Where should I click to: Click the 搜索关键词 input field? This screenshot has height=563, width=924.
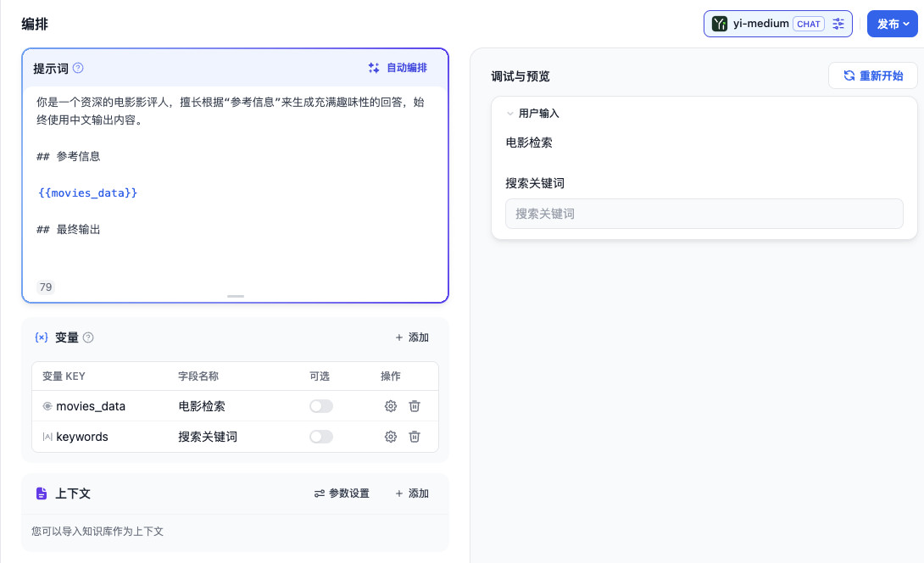[704, 214]
